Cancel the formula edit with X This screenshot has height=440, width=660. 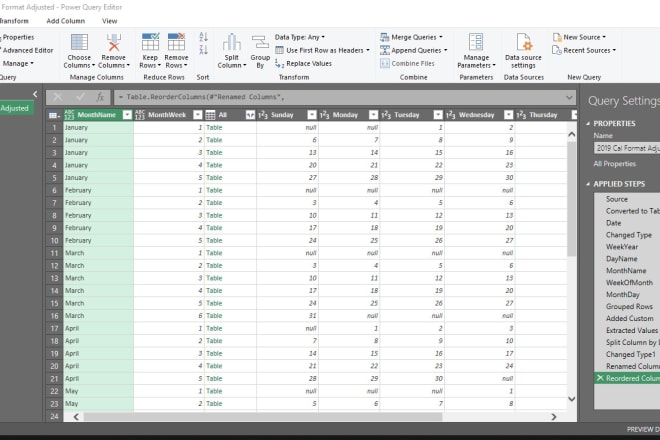pyautogui.click(x=58, y=97)
